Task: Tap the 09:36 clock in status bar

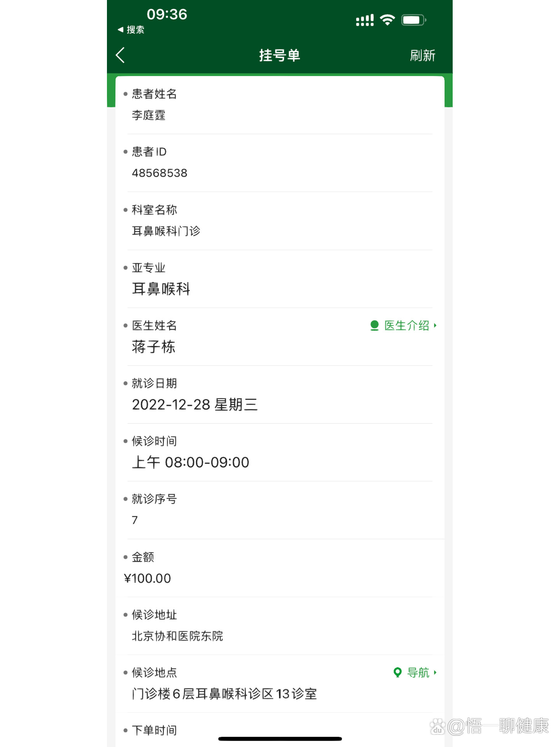Action: (x=167, y=14)
